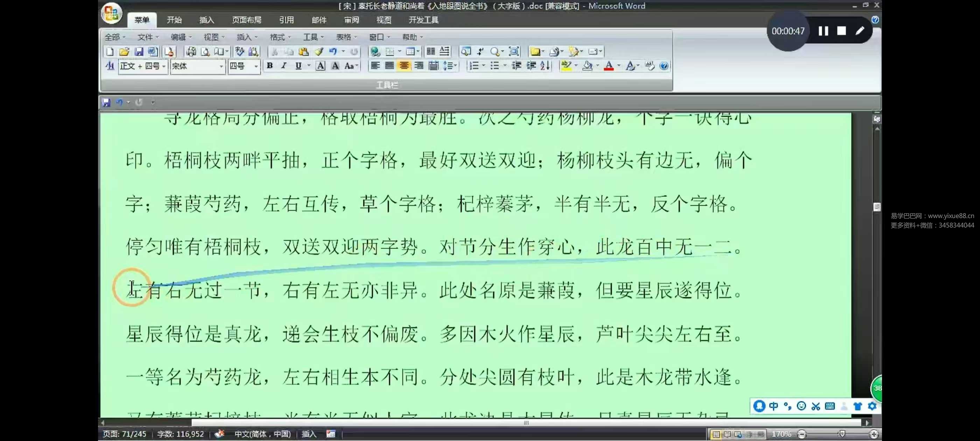Pause the screen recording
Image resolution: width=980 pixels, height=441 pixels.
(823, 31)
